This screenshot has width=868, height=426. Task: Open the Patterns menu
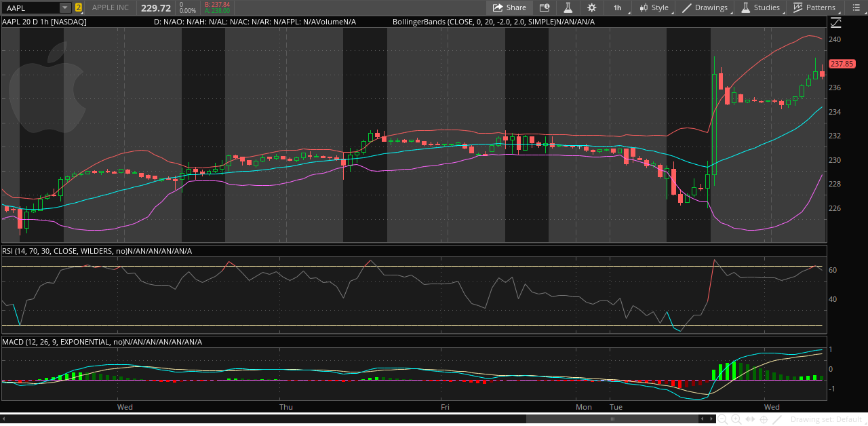tap(814, 7)
